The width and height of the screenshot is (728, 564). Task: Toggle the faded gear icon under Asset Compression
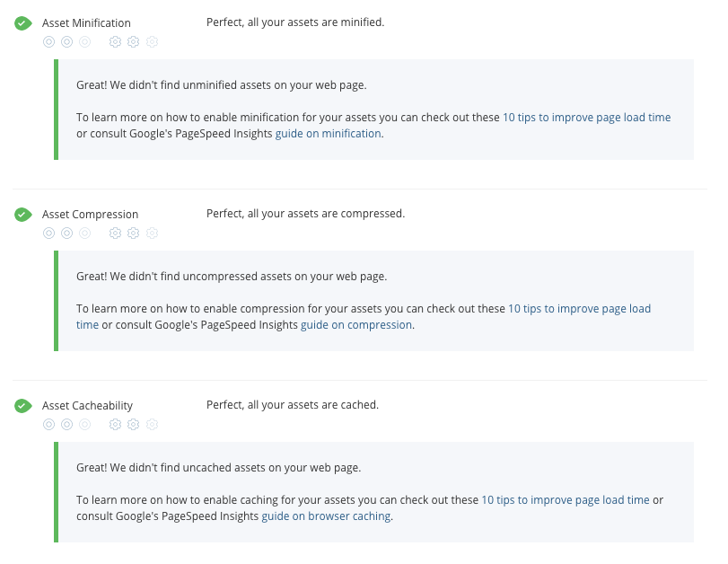coord(152,233)
